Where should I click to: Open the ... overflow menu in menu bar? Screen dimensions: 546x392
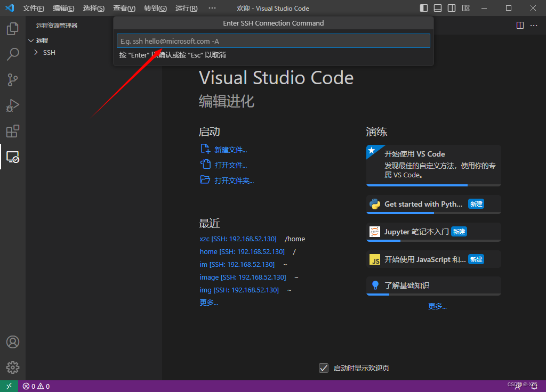212,8
